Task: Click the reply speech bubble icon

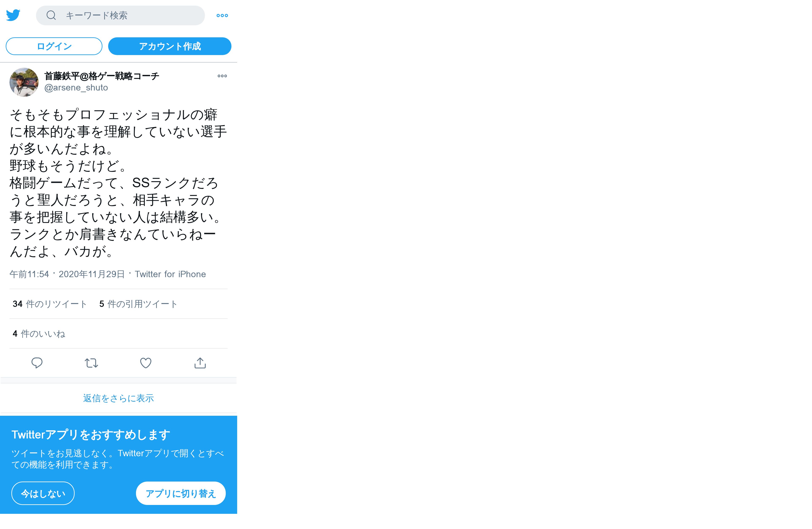Action: point(37,363)
